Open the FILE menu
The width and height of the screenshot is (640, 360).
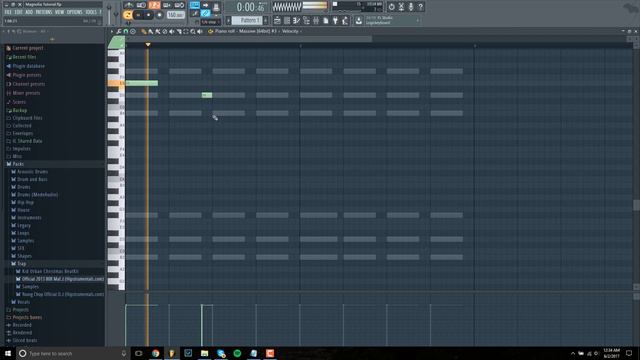click(x=8, y=12)
